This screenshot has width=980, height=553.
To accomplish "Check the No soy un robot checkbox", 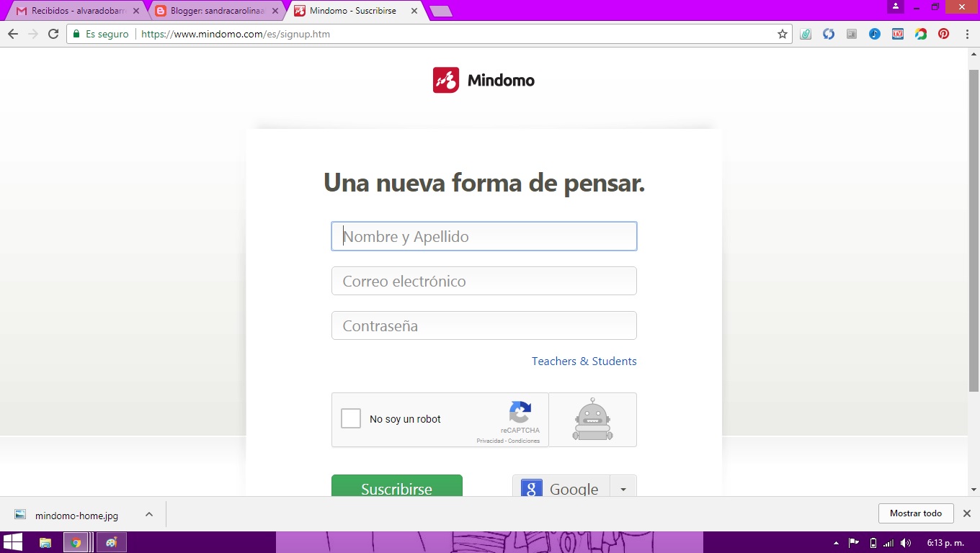I will [x=351, y=418].
